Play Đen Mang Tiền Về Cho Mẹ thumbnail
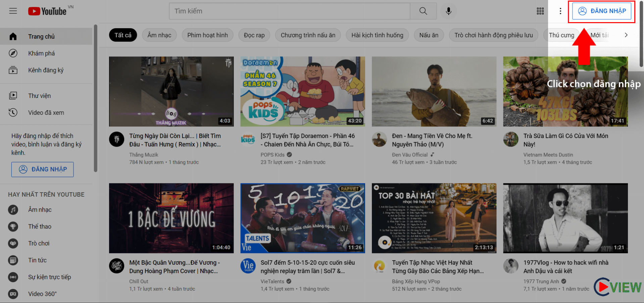Image resolution: width=644 pixels, height=303 pixels. pyautogui.click(x=434, y=92)
